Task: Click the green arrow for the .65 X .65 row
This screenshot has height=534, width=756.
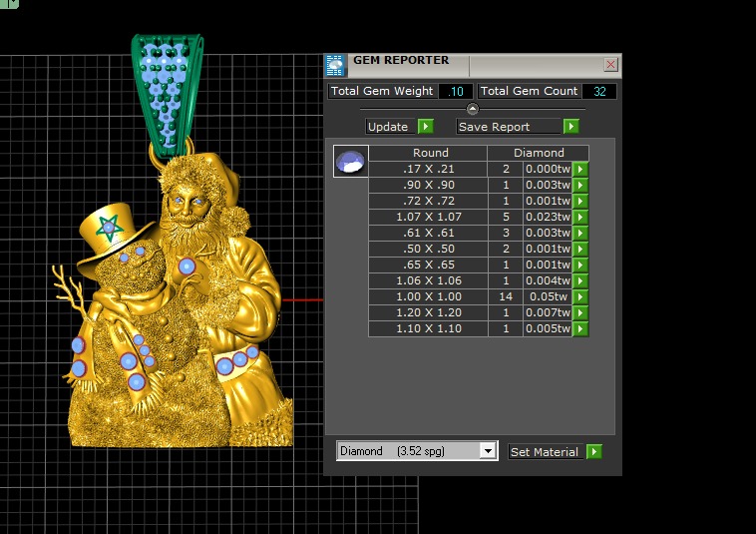Action: point(580,265)
